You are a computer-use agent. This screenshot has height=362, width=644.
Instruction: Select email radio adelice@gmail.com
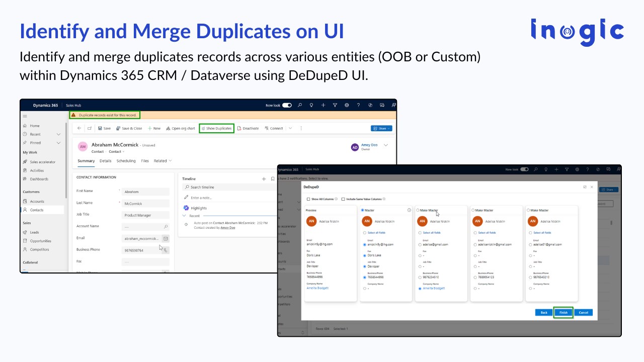click(x=420, y=245)
